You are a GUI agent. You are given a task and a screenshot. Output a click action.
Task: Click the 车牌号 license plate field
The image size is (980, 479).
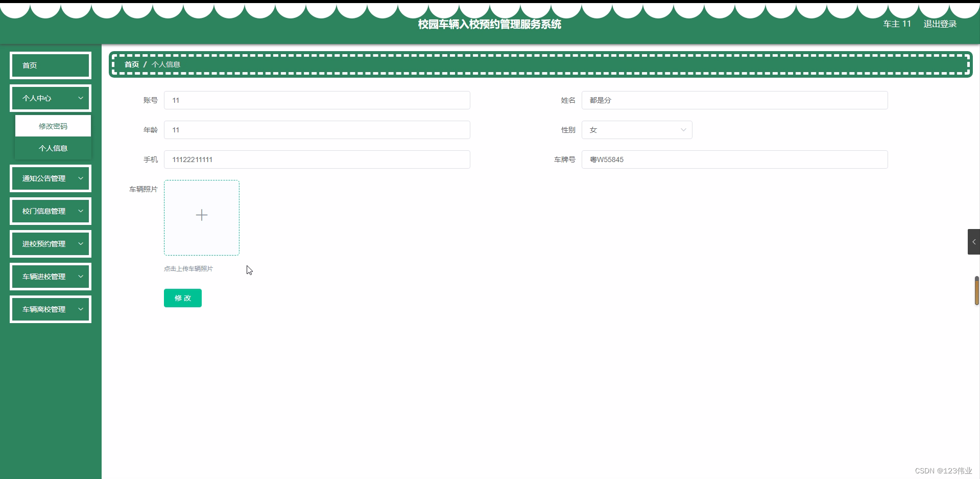tap(735, 159)
